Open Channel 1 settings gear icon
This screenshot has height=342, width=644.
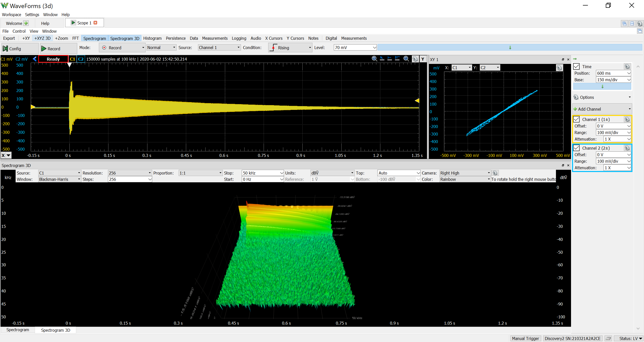click(x=627, y=119)
